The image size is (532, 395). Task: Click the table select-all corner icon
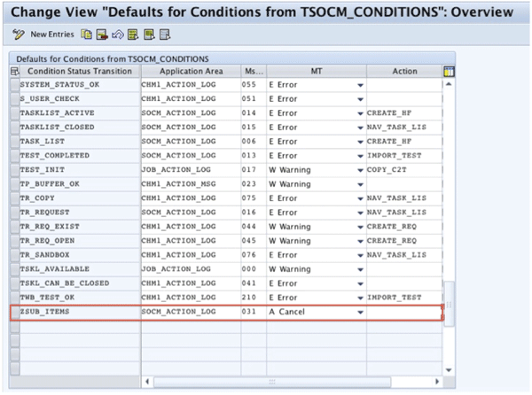14,72
